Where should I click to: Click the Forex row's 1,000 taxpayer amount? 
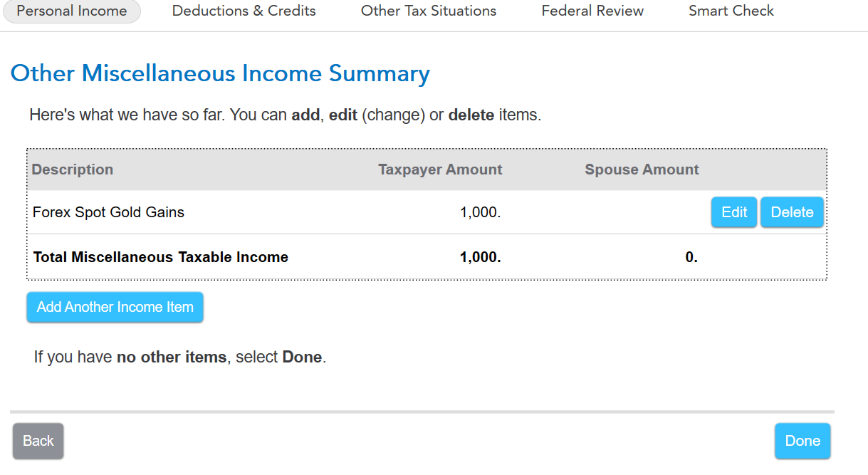click(481, 212)
